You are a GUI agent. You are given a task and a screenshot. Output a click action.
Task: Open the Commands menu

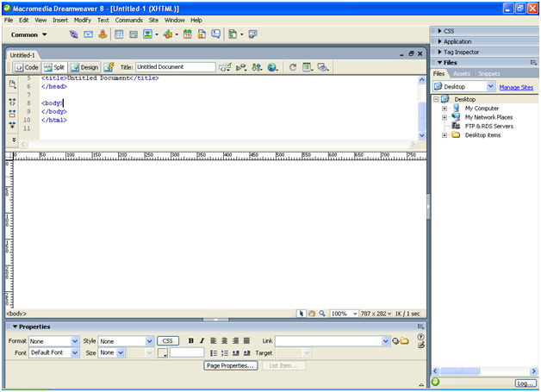129,20
